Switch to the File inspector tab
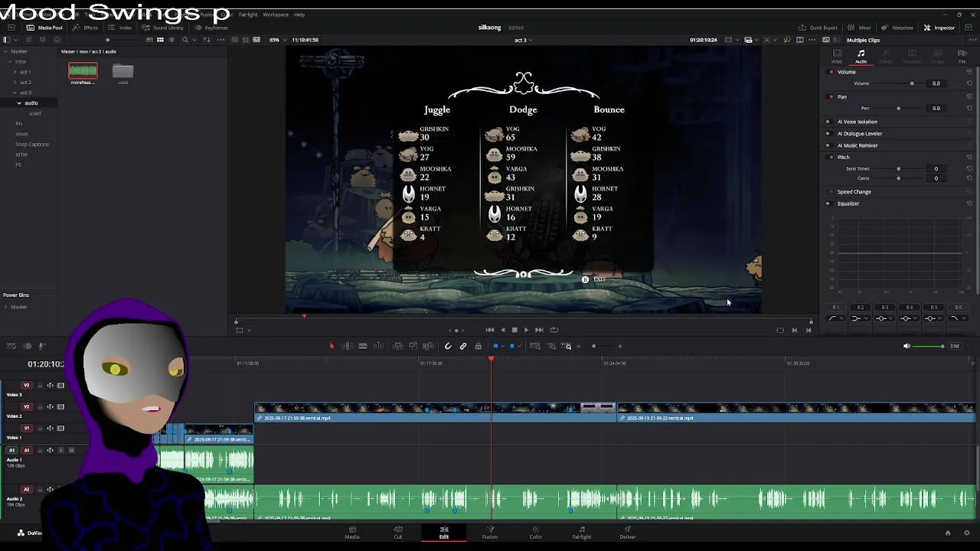The image size is (980, 551). pos(962,56)
